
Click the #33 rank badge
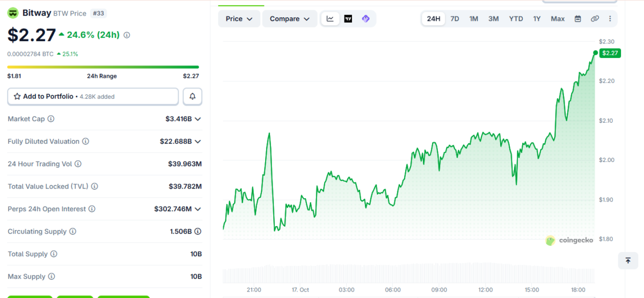[x=98, y=13]
